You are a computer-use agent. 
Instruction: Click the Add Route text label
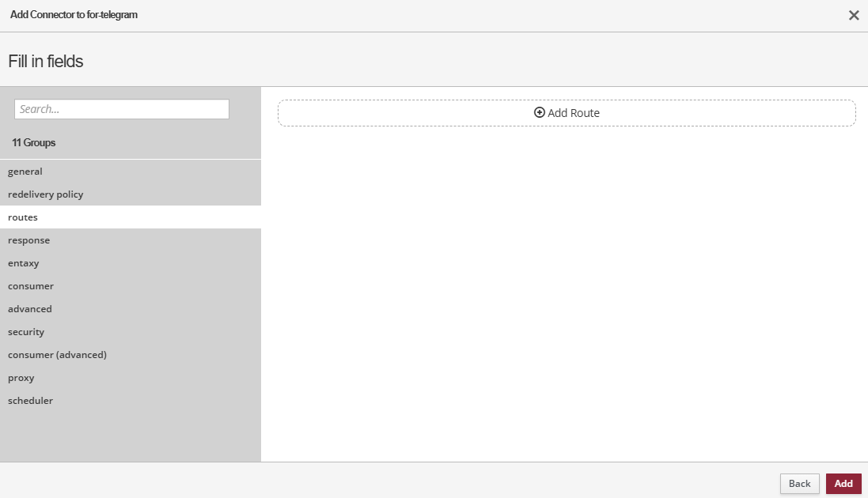574,113
